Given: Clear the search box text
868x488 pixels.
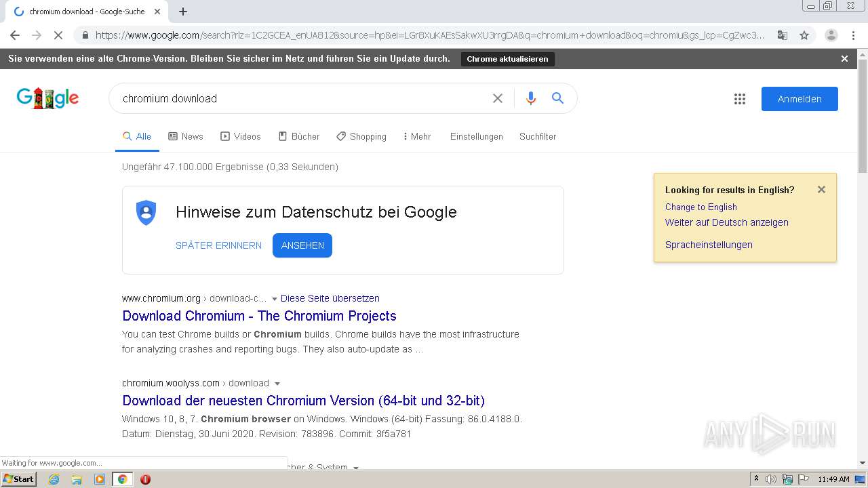Looking at the screenshot, I should [498, 98].
